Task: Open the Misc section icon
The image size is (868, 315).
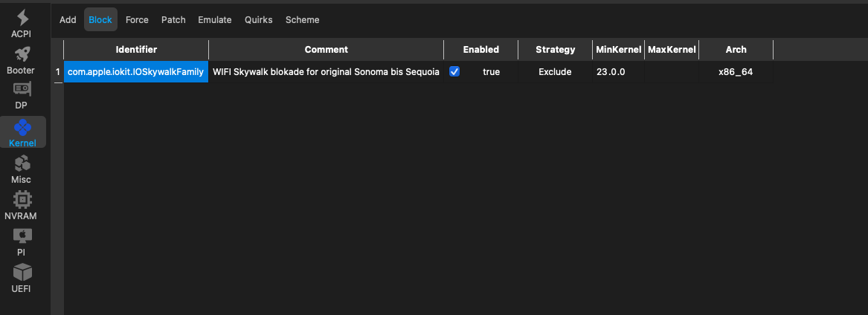Action: click(21, 163)
